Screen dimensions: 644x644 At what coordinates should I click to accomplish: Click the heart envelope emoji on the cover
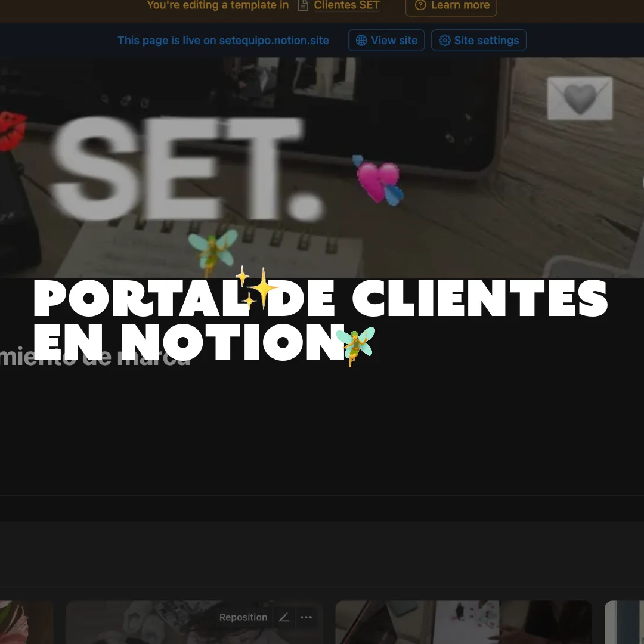tap(580, 98)
